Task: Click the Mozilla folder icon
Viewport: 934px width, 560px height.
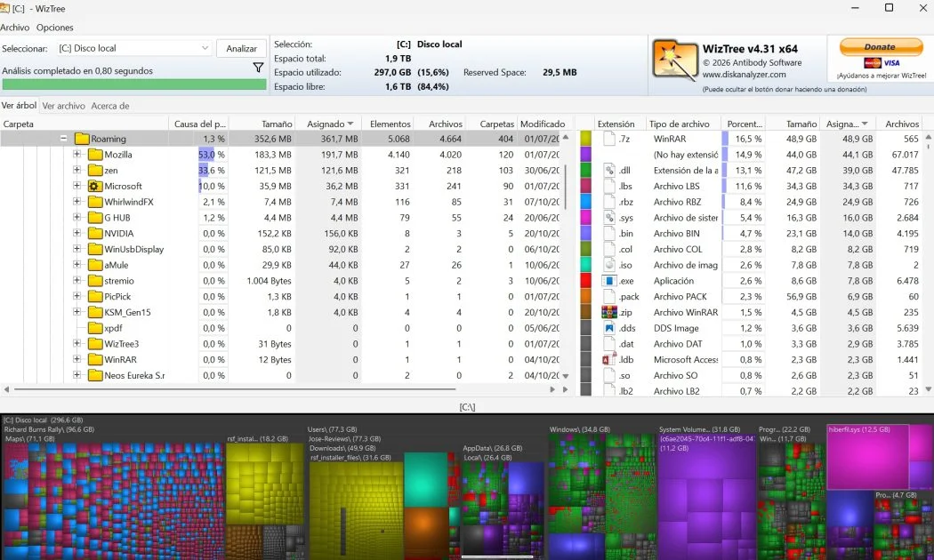Action: point(95,155)
